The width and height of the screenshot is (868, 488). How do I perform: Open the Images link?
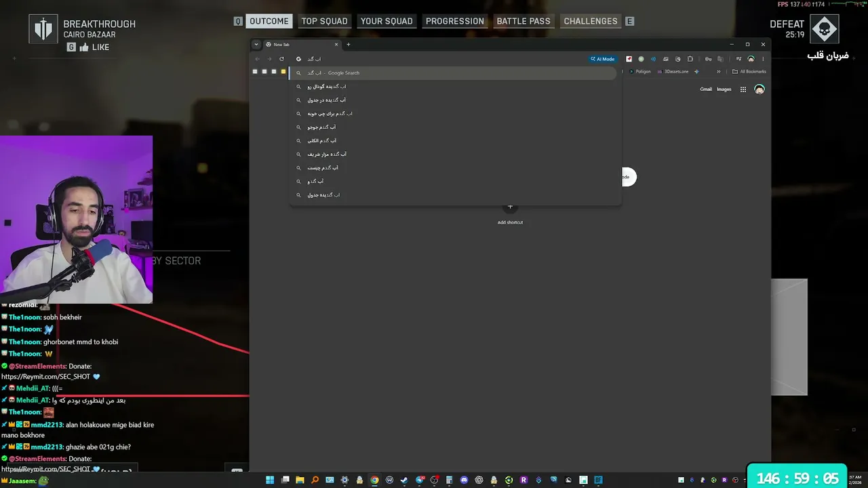tap(724, 89)
